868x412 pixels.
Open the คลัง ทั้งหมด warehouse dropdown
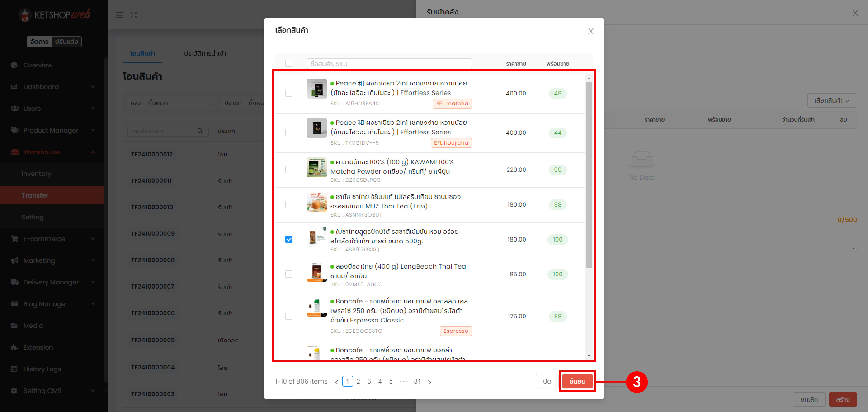172,103
